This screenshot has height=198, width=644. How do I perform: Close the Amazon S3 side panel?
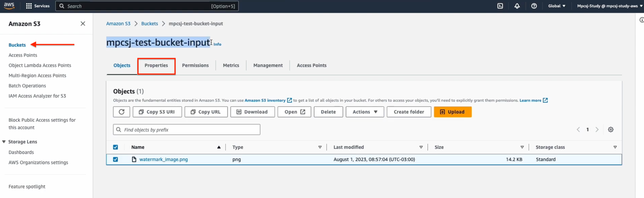(x=83, y=23)
